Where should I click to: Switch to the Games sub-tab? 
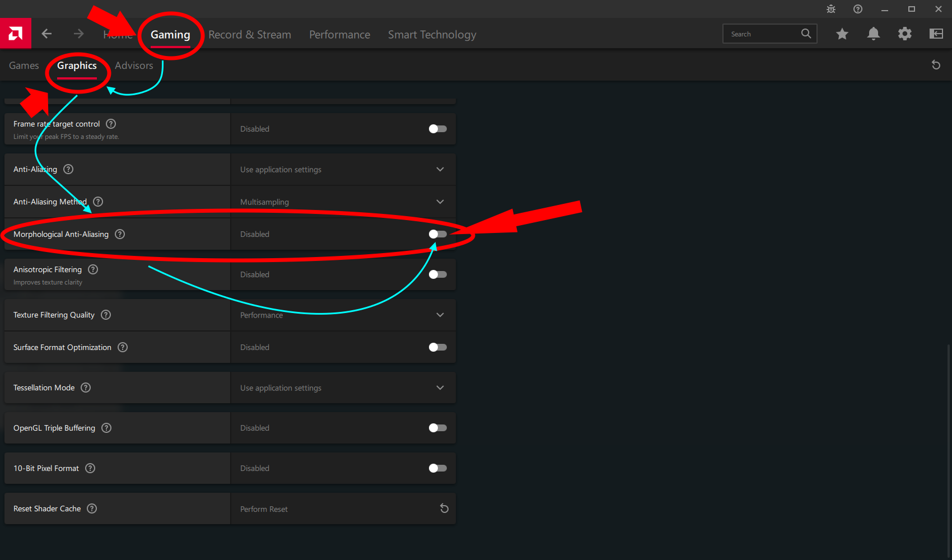click(24, 66)
